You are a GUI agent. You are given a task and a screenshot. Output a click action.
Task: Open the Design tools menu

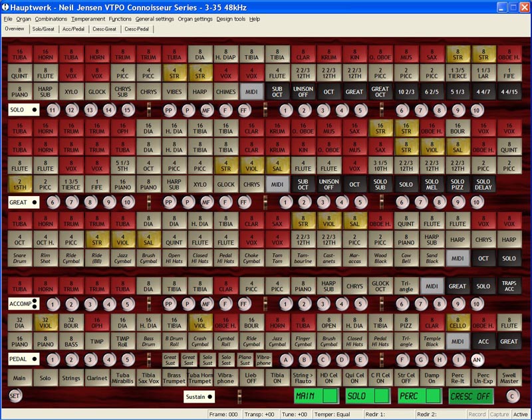coord(231,19)
